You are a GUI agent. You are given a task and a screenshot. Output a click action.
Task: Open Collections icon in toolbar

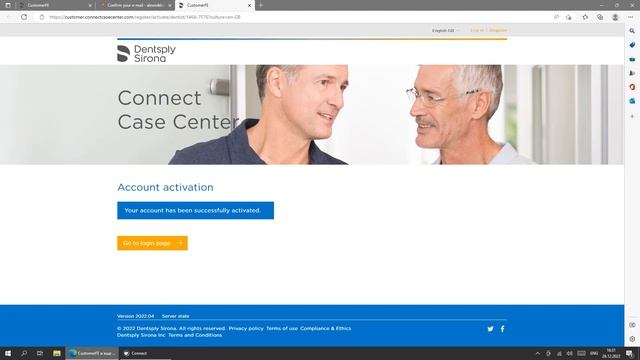600,17
